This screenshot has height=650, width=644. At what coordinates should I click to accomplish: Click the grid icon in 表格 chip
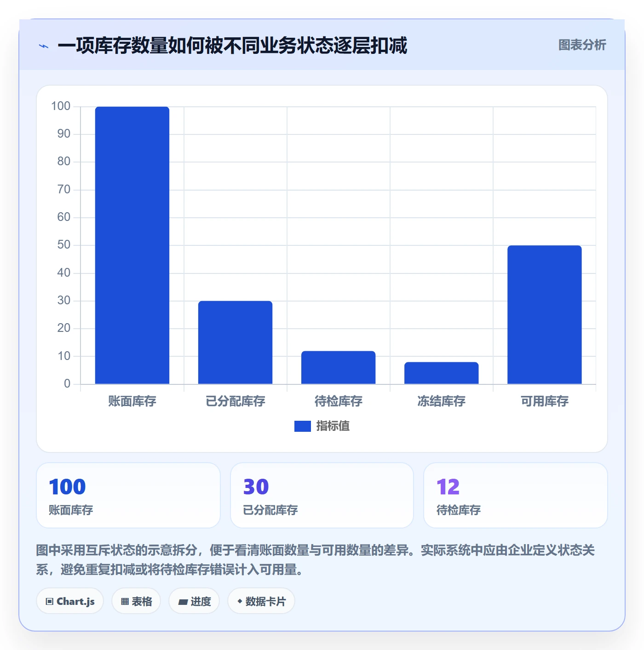pyautogui.click(x=125, y=602)
